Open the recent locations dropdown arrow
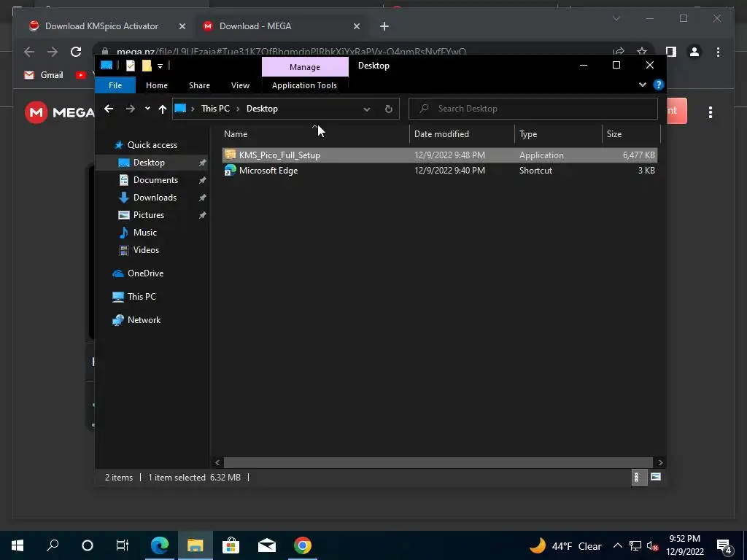This screenshot has height=560, width=747. pos(147,109)
